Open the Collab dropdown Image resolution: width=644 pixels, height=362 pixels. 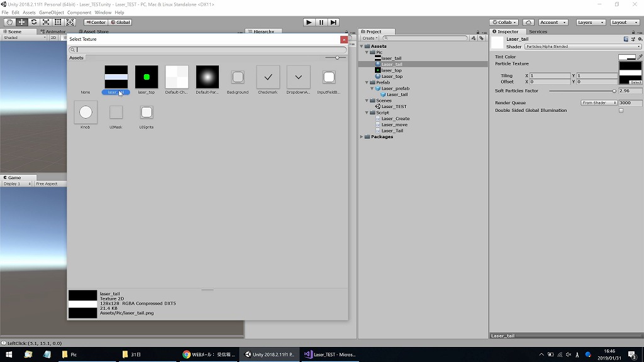tap(504, 22)
